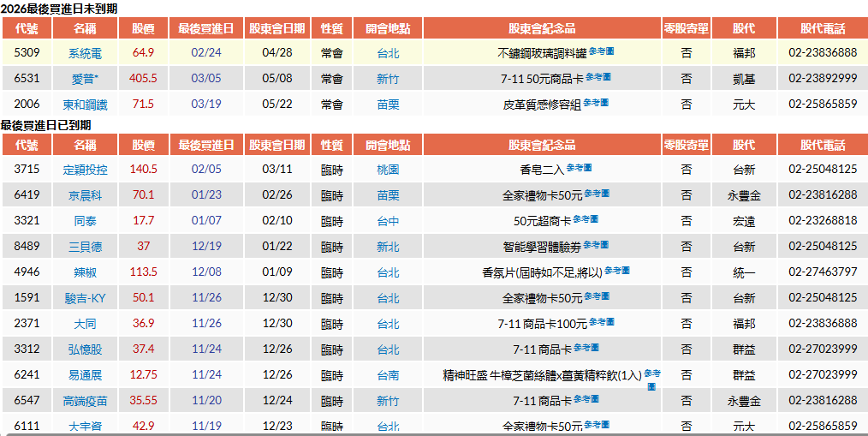Open the 高端疫苗 stock link

tap(86, 401)
